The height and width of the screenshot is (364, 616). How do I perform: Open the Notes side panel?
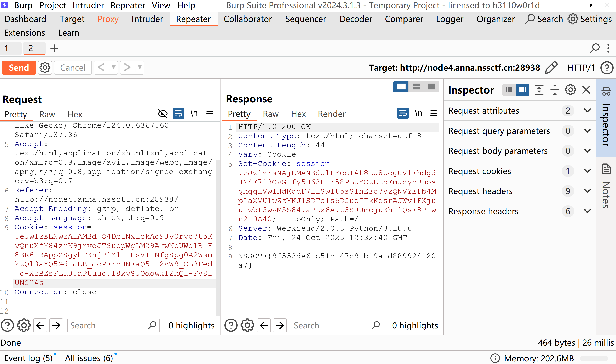606,186
